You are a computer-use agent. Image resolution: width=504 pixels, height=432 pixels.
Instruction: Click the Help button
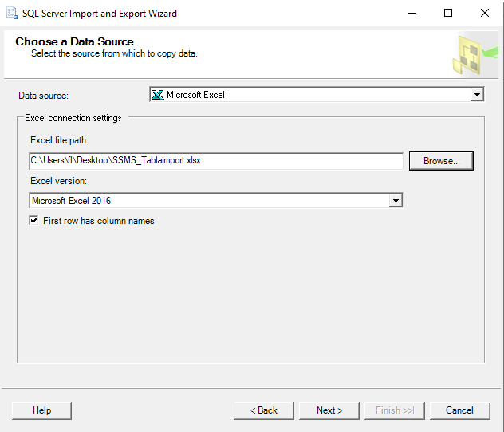41,410
